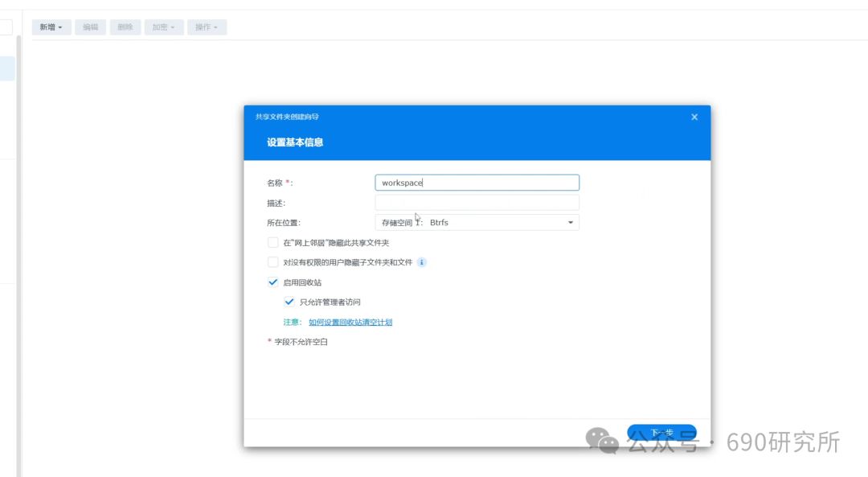Open the 新增 dropdown button
The height and width of the screenshot is (477, 868).
pos(51,27)
